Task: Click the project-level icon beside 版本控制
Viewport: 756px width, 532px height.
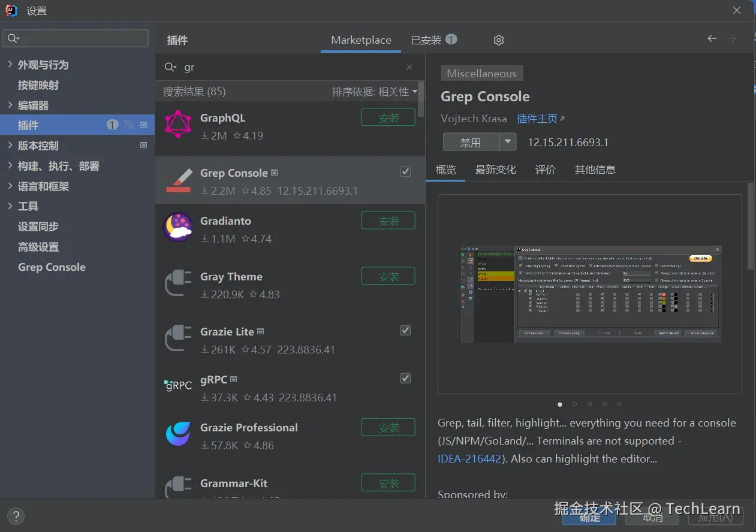Action: click(x=144, y=145)
